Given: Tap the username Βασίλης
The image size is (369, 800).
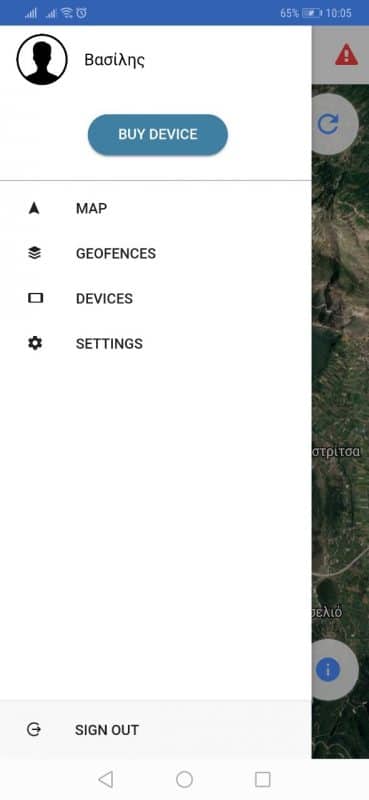Looking at the screenshot, I should pos(114,60).
